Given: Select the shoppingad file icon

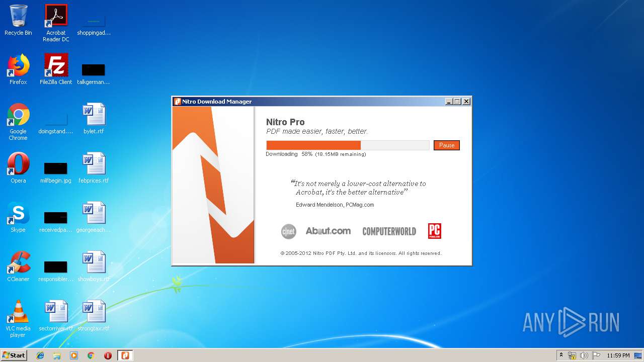Looking at the screenshot, I should (94, 24).
